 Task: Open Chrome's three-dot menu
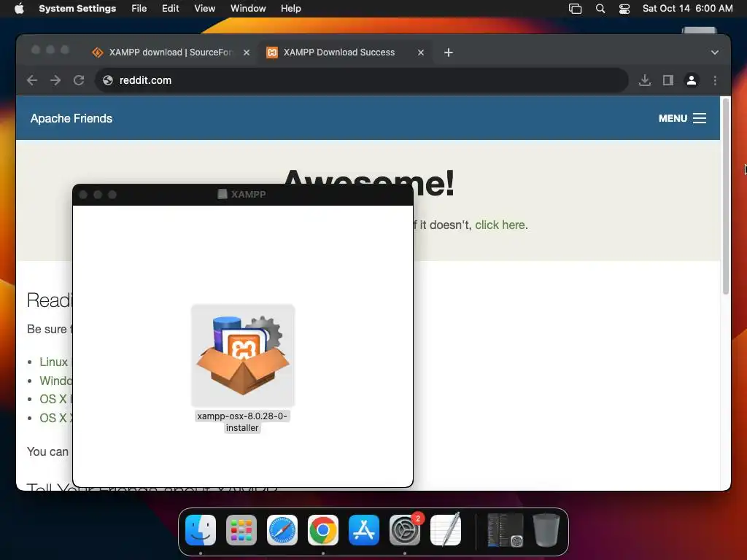tap(715, 80)
